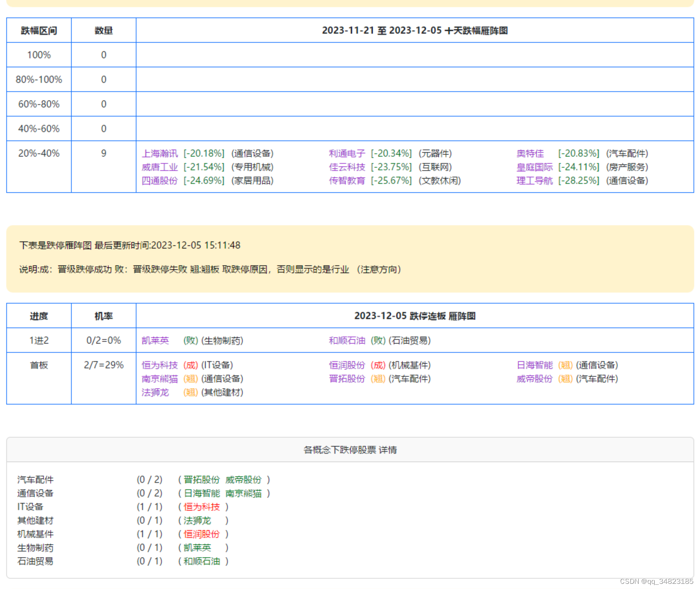
Task: Click the 说明 legend line
Action: pos(210,270)
